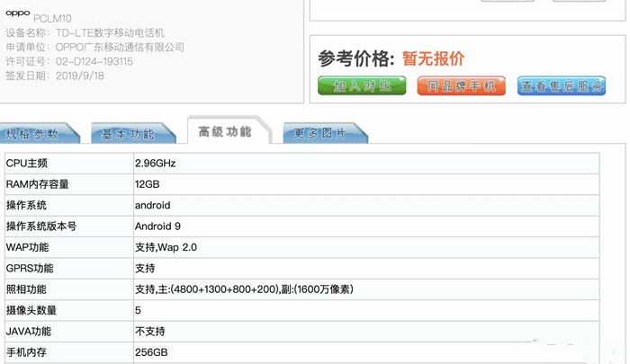The height and width of the screenshot is (364, 630).
Task: Switch to the 规格参数 tab
Action: 33,134
